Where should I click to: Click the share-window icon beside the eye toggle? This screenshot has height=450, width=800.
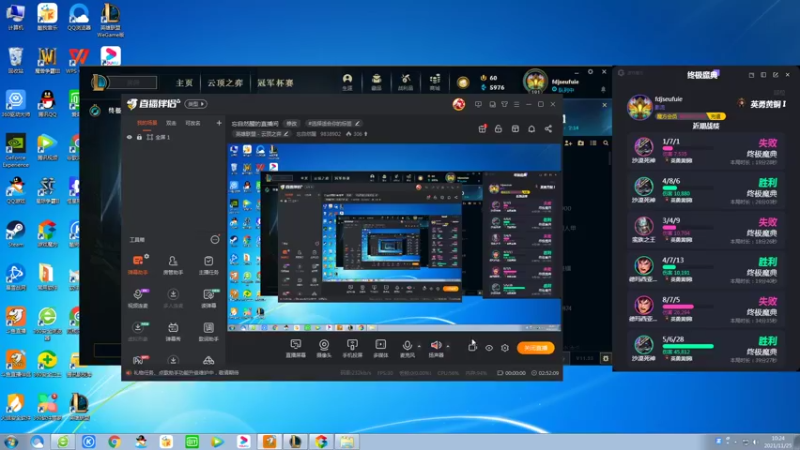pos(472,347)
